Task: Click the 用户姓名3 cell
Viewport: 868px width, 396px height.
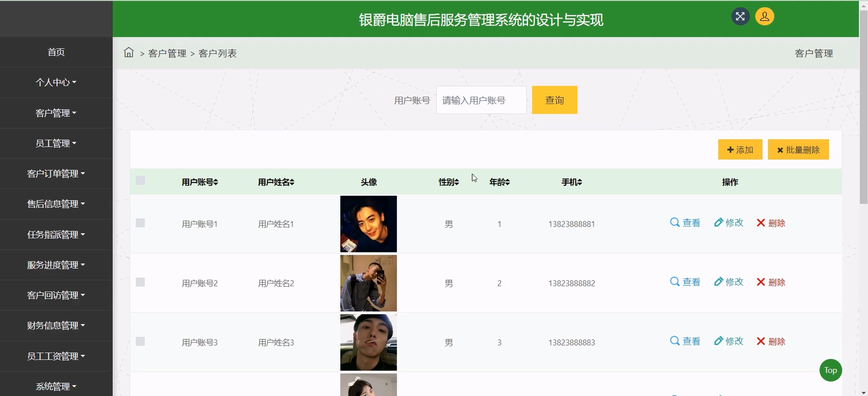Action: pyautogui.click(x=276, y=342)
